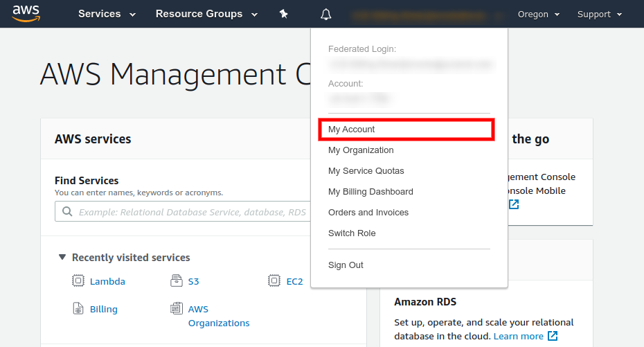Viewport: 644px width, 347px height.
Task: Click the search magnifier icon
Action: (67, 211)
